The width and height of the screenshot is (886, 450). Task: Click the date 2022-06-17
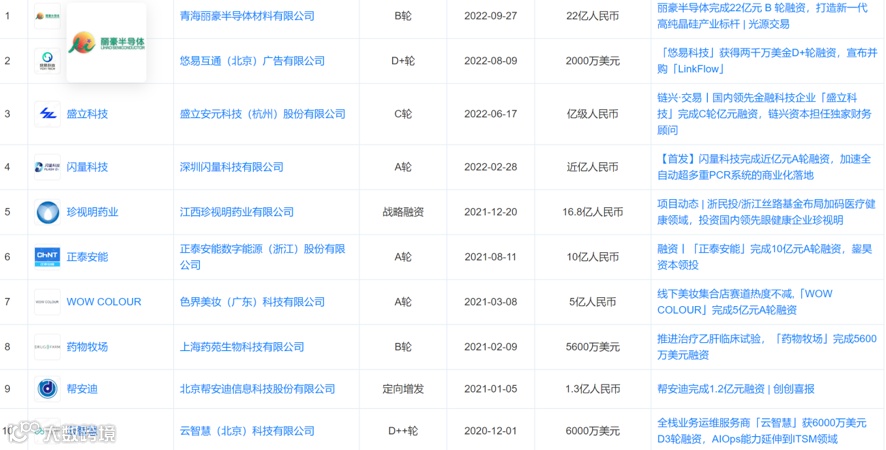(490, 114)
